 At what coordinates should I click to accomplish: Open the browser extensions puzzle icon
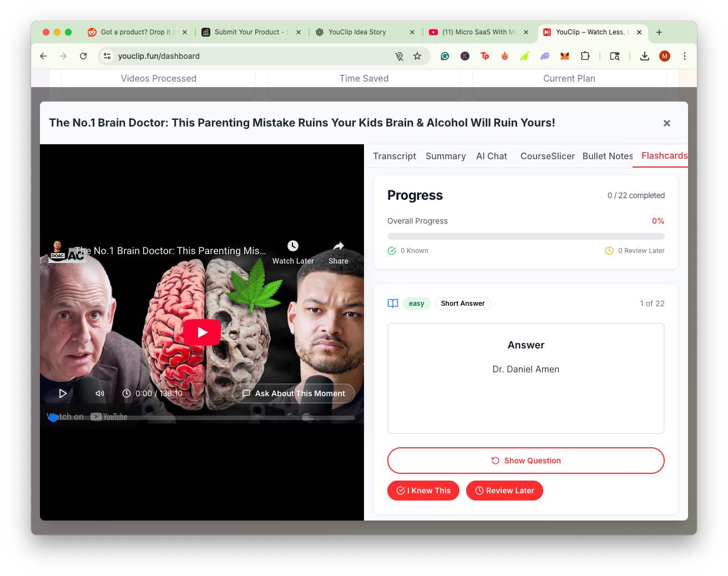pyautogui.click(x=585, y=56)
